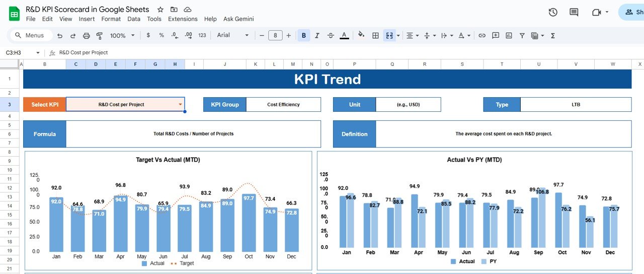This screenshot has width=644, height=274.
Task: Open the Format menu
Action: pos(111,19)
